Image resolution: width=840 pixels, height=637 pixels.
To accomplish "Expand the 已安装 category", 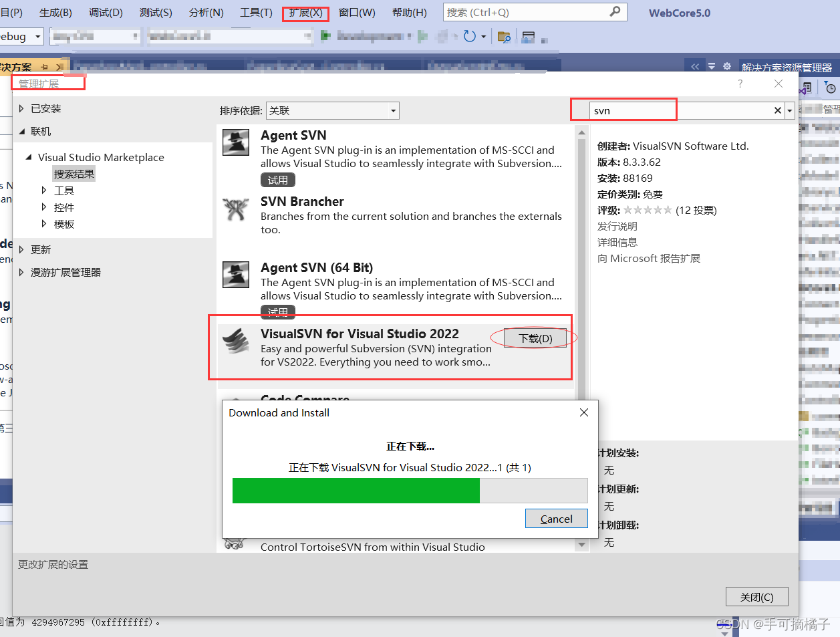I will pos(21,108).
